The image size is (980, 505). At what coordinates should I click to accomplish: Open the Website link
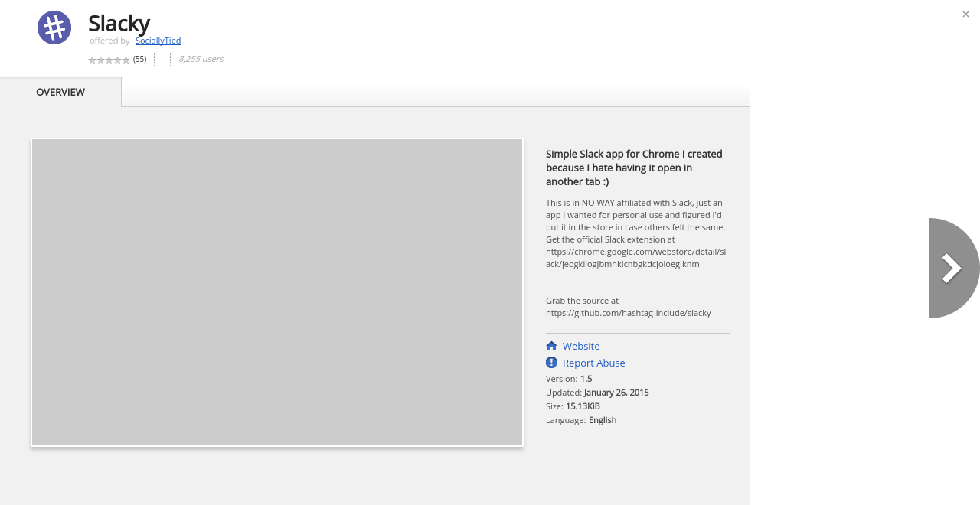pos(581,346)
